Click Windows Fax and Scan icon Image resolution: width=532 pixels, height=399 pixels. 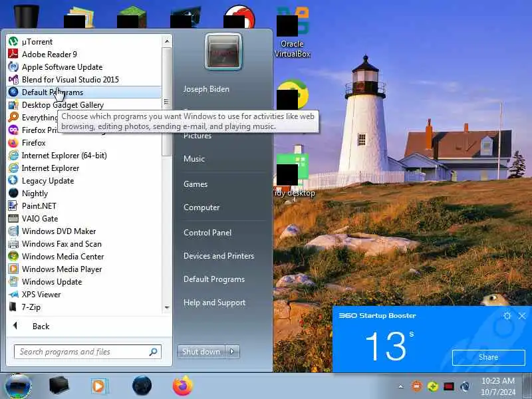13,243
